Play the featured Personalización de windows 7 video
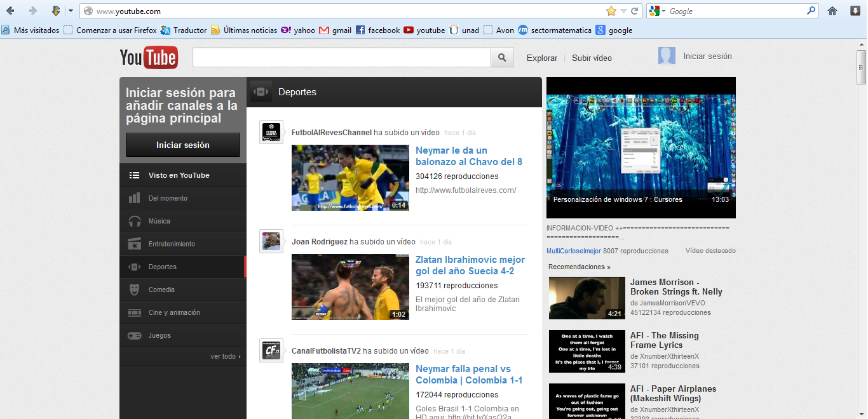868x419 pixels. (x=641, y=148)
